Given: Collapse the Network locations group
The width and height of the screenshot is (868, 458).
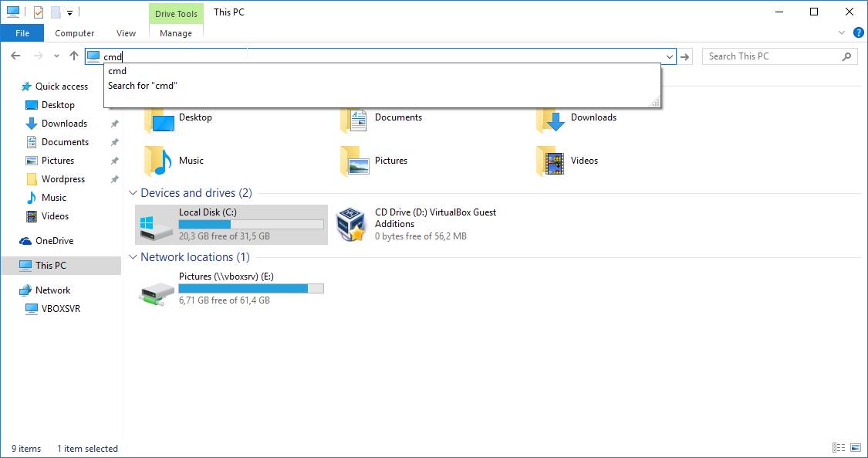Looking at the screenshot, I should coord(133,257).
